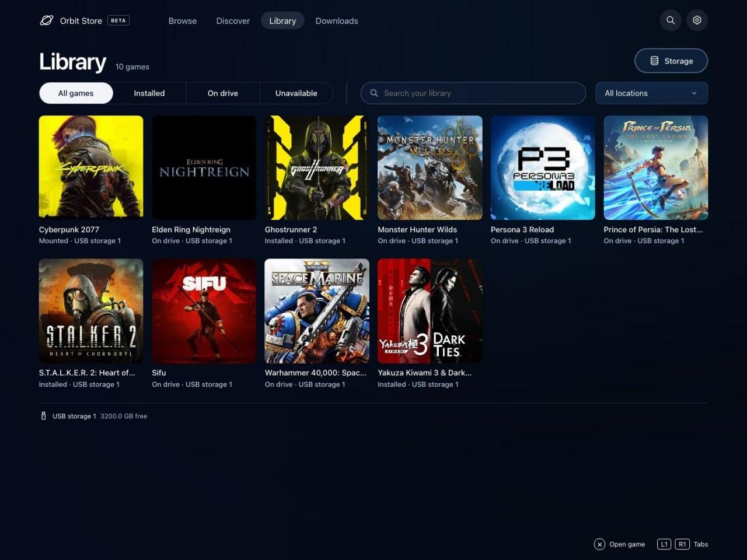747x560 pixels.
Task: Open settings gear icon
Action: click(x=697, y=20)
